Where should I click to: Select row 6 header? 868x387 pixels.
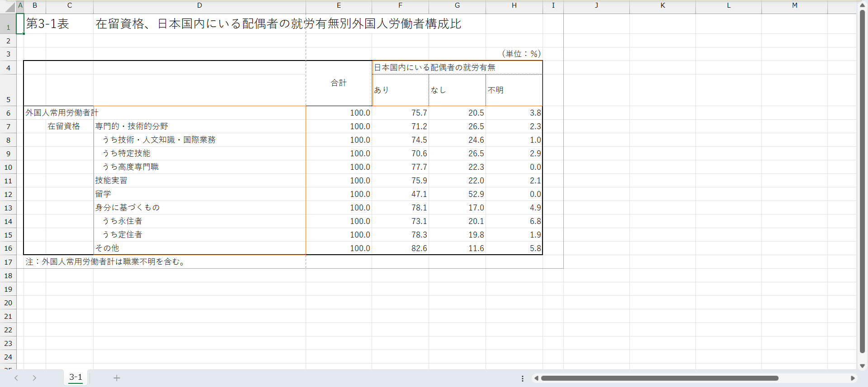coord(8,113)
